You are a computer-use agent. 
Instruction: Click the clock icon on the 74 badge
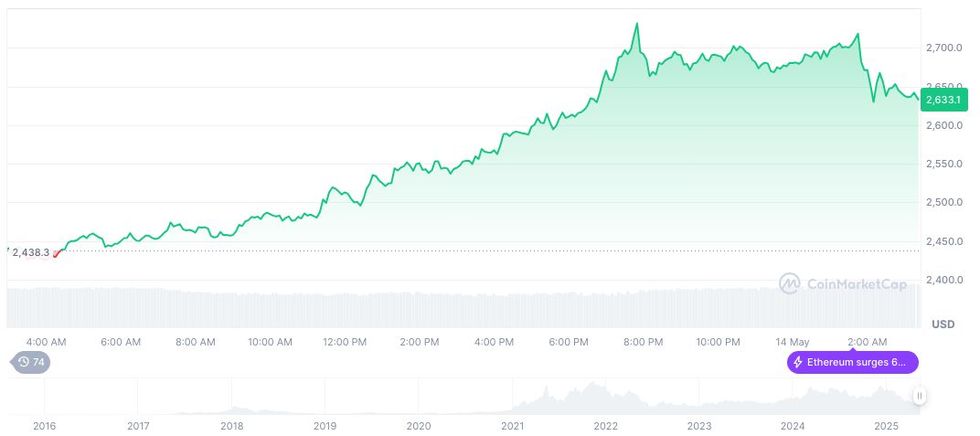tap(23, 362)
